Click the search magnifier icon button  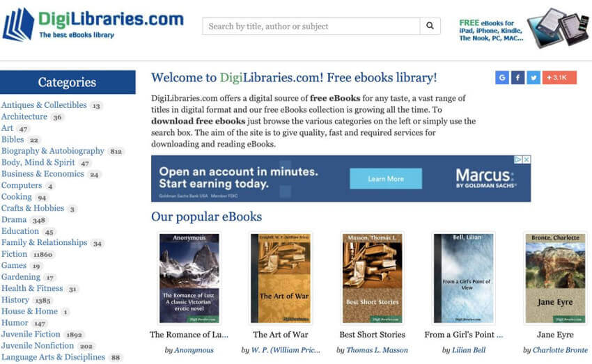[x=430, y=26]
